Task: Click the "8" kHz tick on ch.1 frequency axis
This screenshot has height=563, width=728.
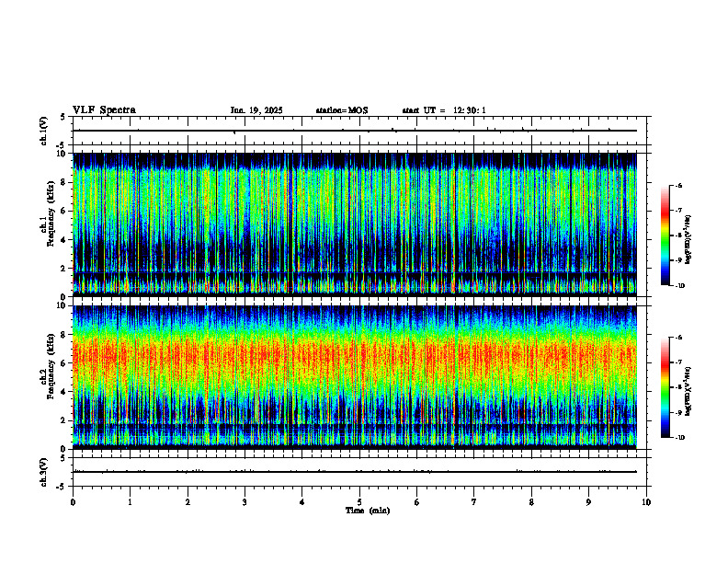Action: click(64, 182)
